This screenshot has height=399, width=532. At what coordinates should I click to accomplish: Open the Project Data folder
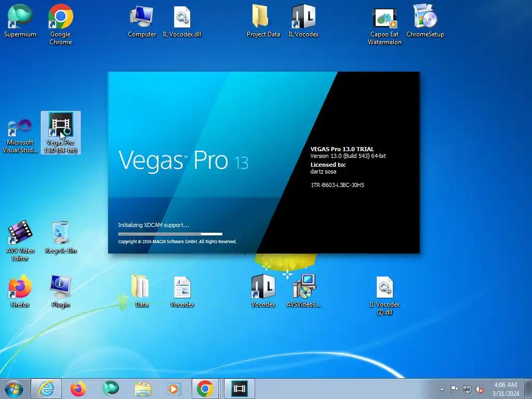coord(263,21)
